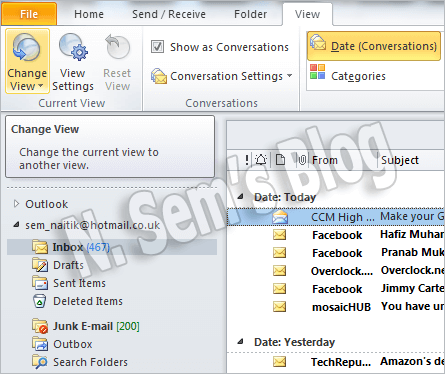Sort by Attachment paperclip column header
Viewport: 445px width, 374px height.
click(302, 160)
